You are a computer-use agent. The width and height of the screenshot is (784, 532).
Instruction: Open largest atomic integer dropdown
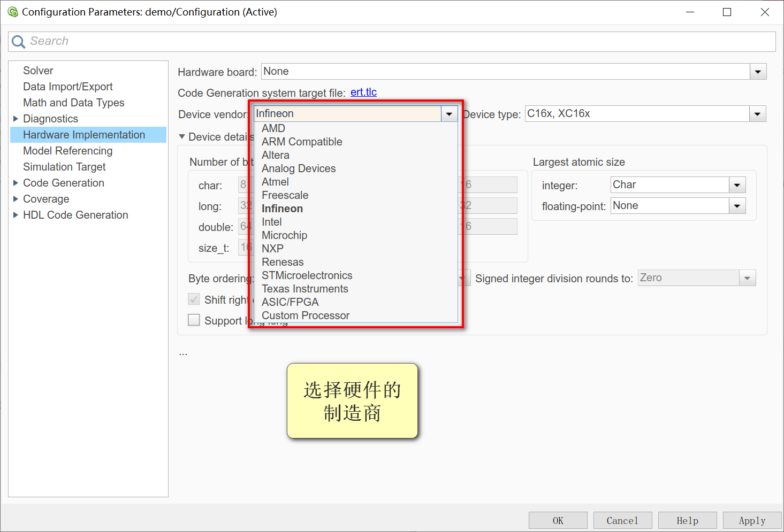point(737,185)
